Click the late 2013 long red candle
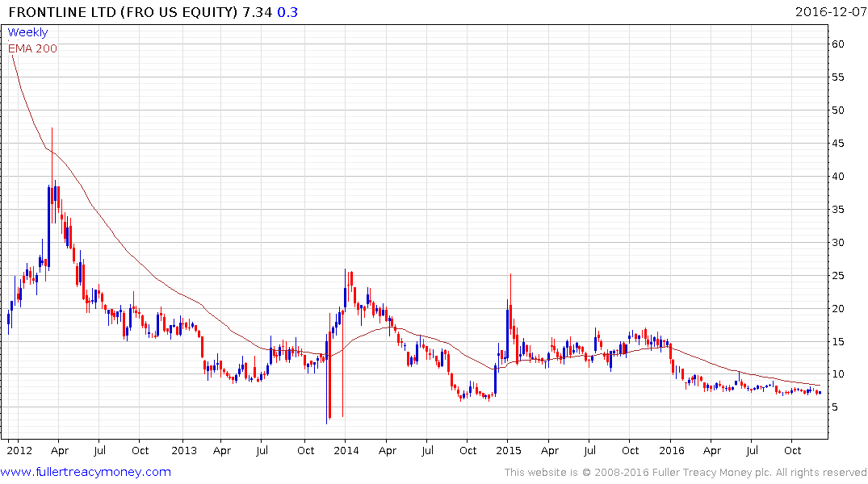868x484 pixels. coord(329,365)
